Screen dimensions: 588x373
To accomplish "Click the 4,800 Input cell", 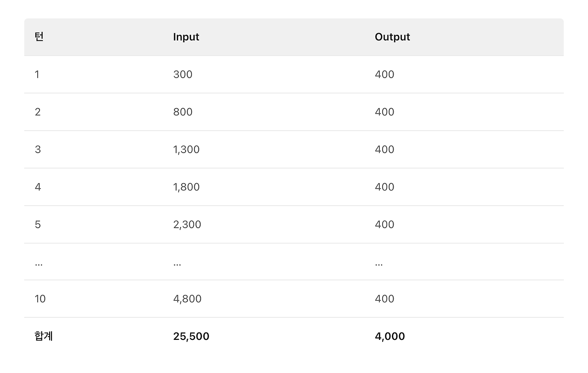I will [187, 299].
